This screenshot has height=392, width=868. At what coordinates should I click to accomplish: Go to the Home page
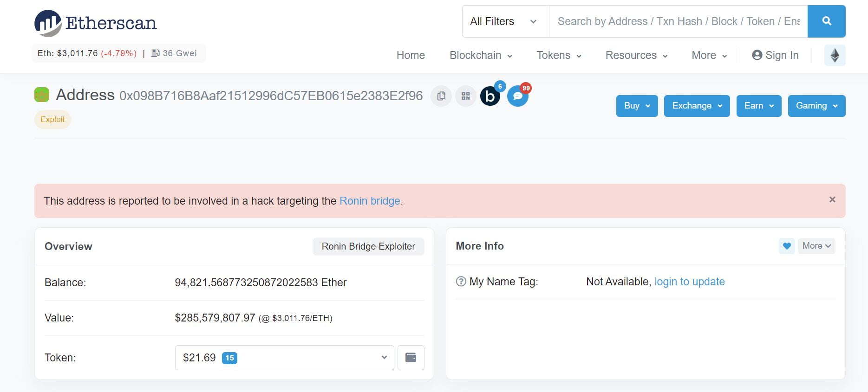pyautogui.click(x=411, y=55)
